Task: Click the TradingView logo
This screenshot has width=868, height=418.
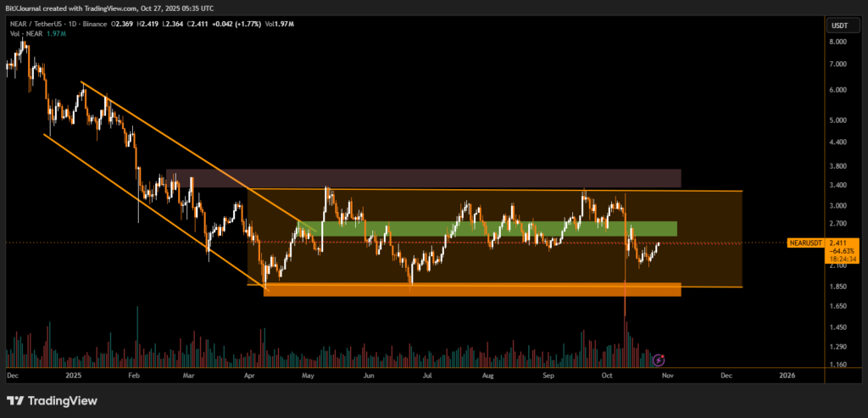Action: click(53, 401)
